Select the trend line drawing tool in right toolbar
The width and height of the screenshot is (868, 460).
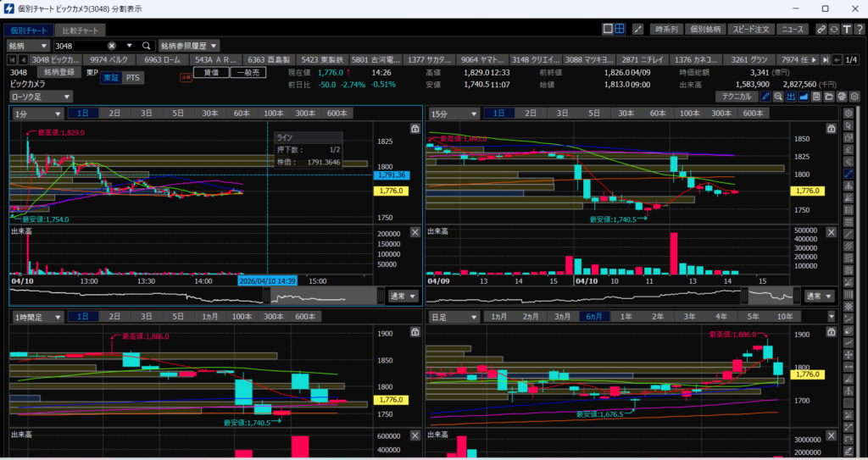click(x=849, y=174)
